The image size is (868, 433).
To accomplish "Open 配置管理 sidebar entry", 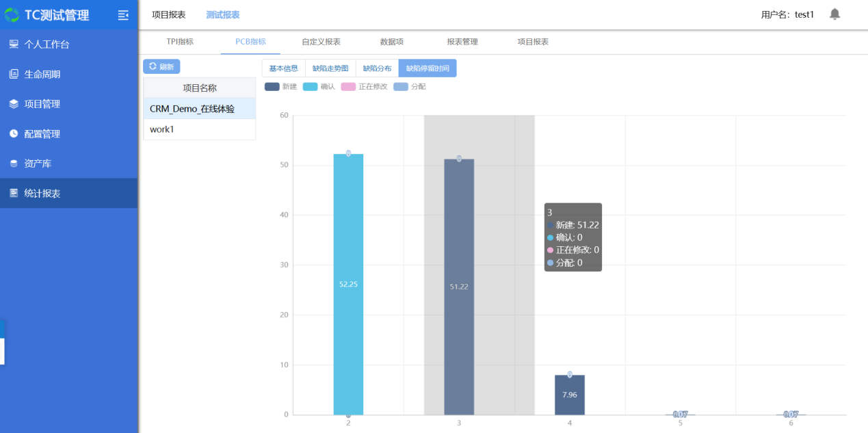I will coord(42,134).
